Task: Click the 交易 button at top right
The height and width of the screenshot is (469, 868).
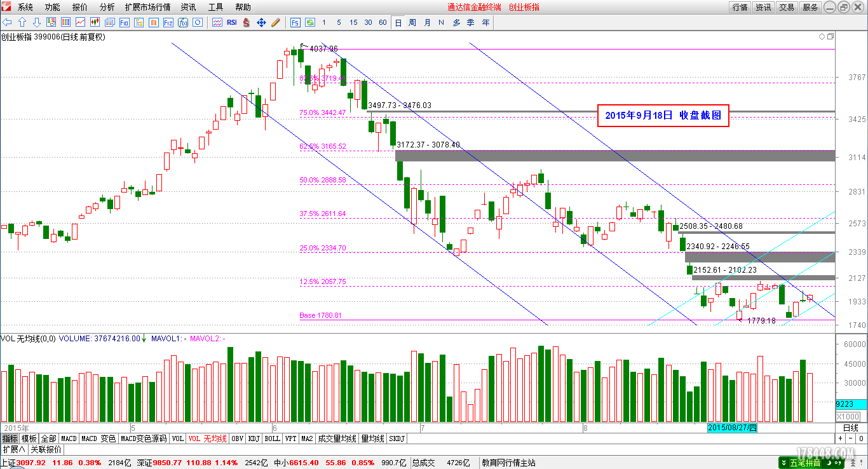Action: coord(787,7)
